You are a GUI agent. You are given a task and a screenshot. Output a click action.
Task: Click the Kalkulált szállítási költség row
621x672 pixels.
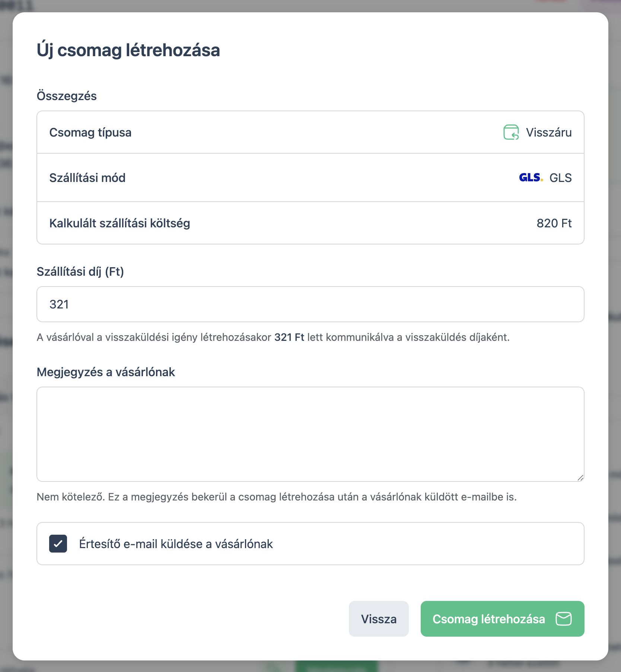[310, 223]
